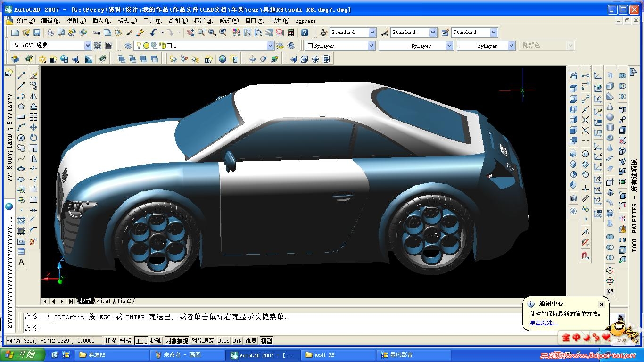
Task: Open the Help question mark icon
Action: click(305, 33)
